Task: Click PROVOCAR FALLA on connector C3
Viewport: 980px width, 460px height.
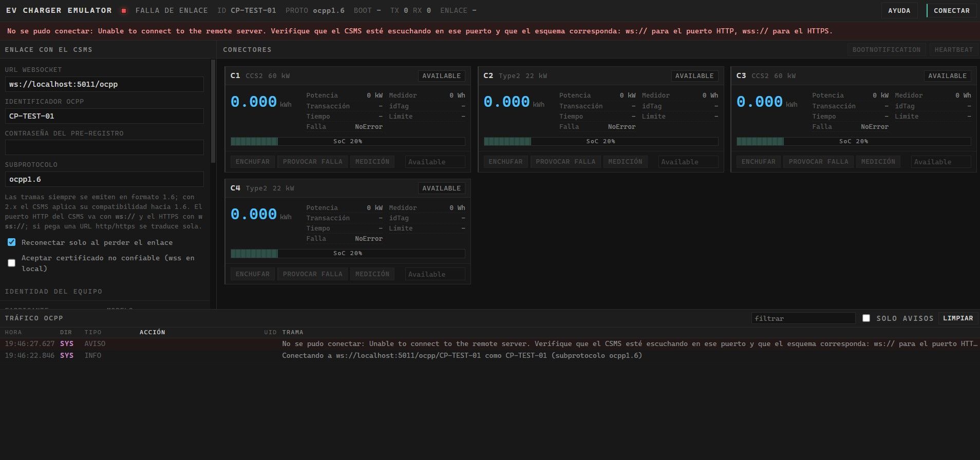Action: click(x=818, y=162)
